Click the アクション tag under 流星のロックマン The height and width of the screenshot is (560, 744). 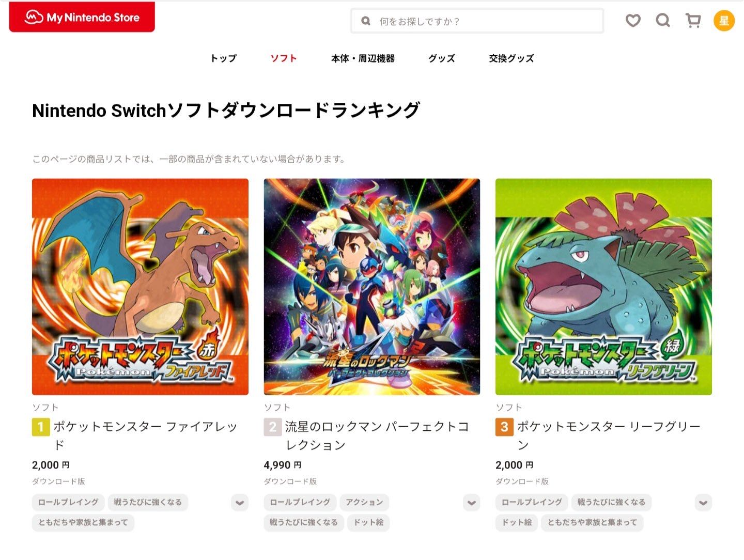(x=364, y=502)
